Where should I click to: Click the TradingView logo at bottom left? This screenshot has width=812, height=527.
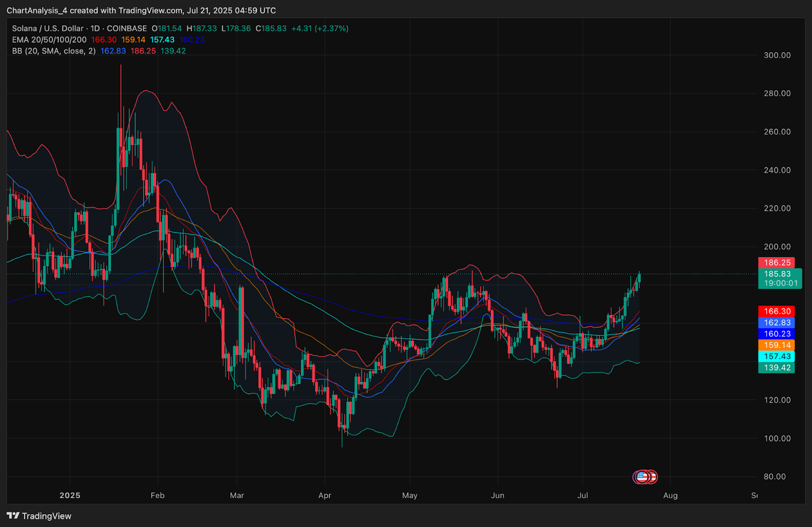coord(39,516)
